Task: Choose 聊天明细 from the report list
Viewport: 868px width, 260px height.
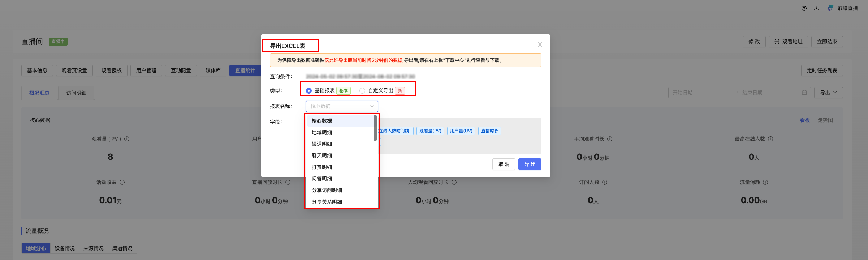Action: (x=322, y=155)
